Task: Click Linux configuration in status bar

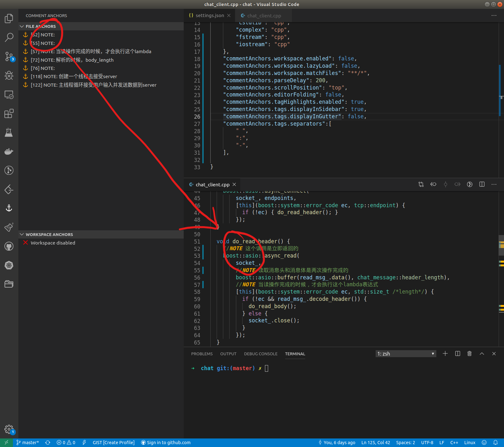Action: point(470,443)
